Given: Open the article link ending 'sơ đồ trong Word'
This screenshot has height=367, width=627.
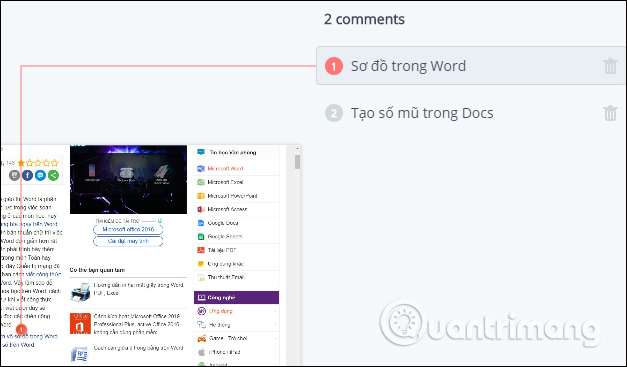Looking at the screenshot, I should [30, 337].
